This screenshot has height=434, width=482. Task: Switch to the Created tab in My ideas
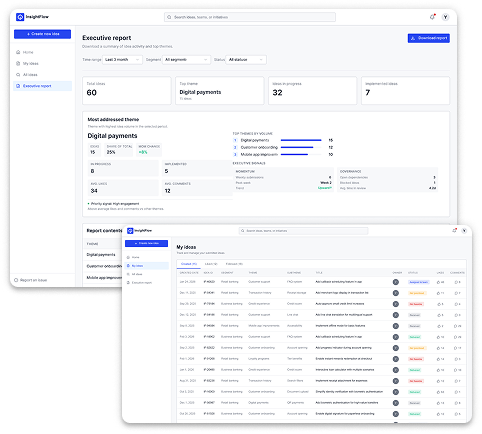[189, 264]
